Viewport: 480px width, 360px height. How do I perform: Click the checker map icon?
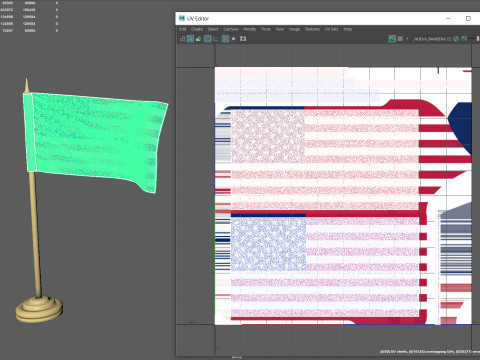[400, 39]
